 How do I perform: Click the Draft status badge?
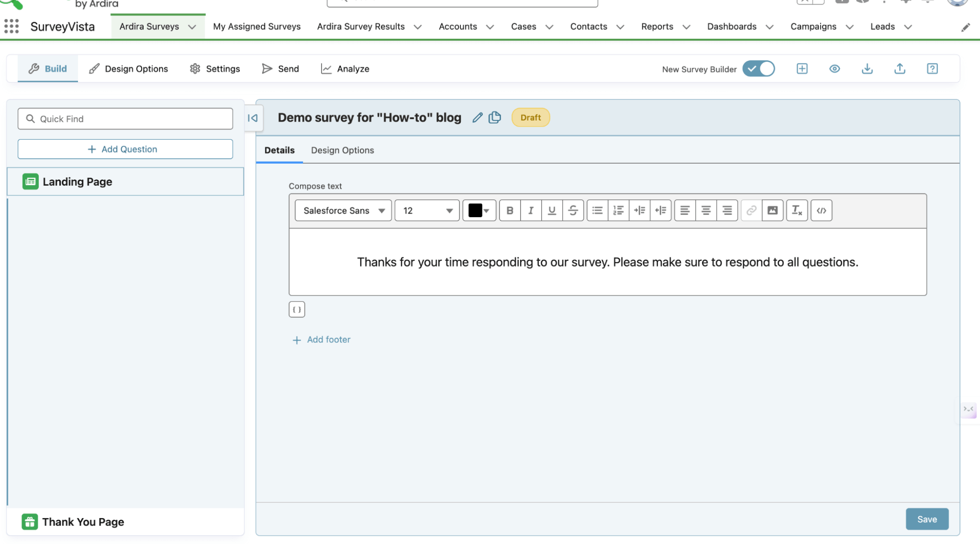tap(530, 118)
